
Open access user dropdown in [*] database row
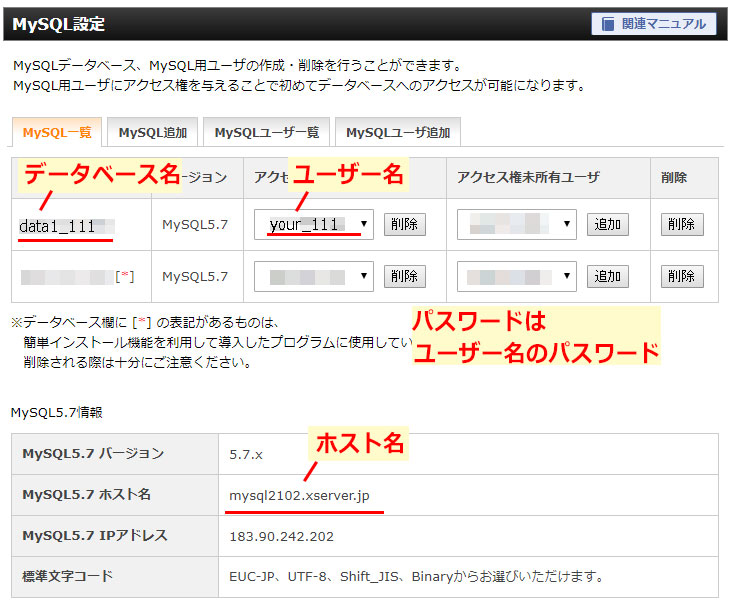[314, 277]
